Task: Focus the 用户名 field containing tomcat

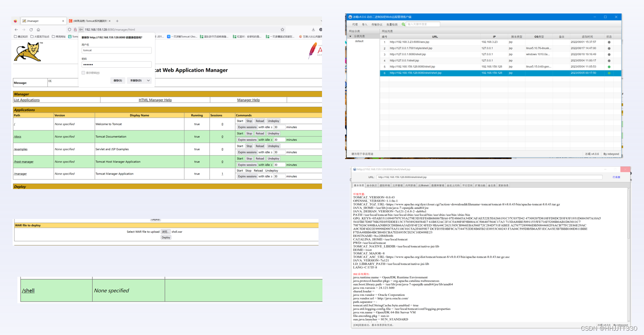Action: (117, 50)
